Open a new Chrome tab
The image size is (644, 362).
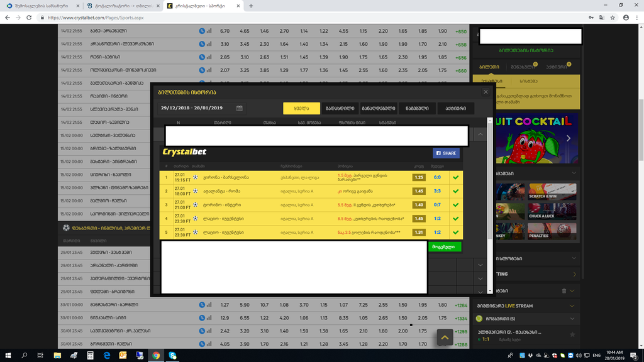[x=251, y=6]
